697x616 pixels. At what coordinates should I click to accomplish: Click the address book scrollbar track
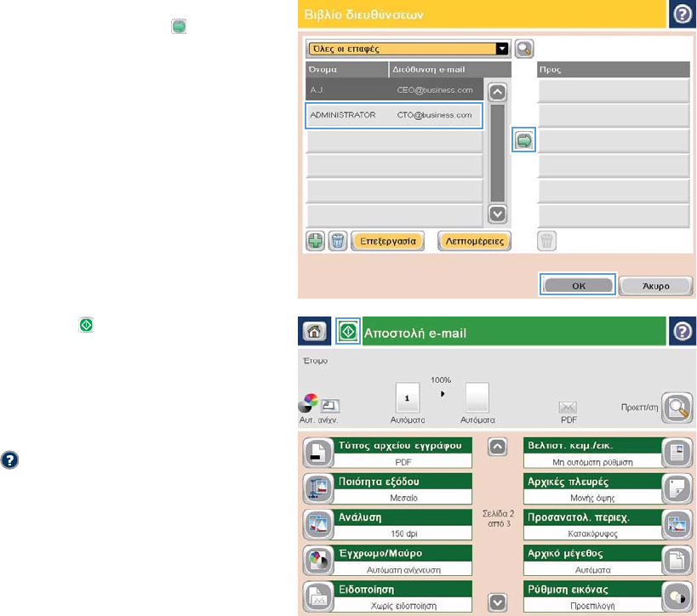(497, 153)
